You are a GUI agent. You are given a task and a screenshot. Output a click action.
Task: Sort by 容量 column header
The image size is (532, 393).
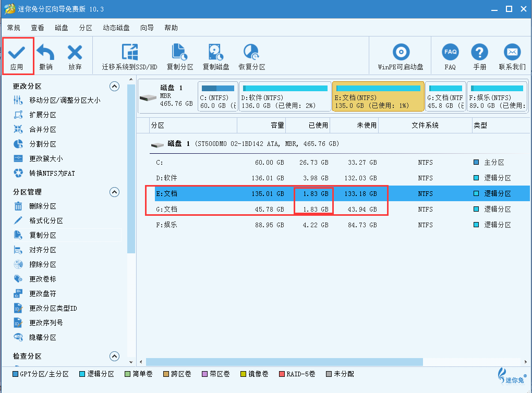tap(261, 126)
